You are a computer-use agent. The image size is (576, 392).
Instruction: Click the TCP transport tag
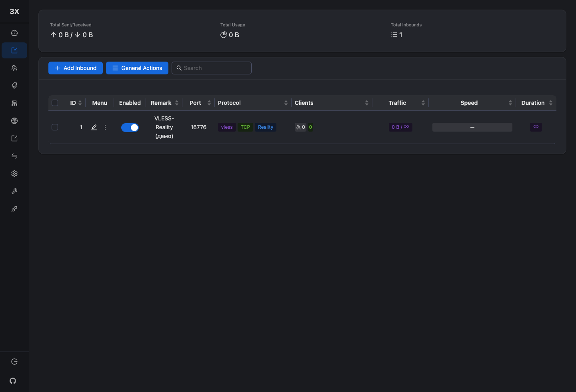click(x=245, y=127)
